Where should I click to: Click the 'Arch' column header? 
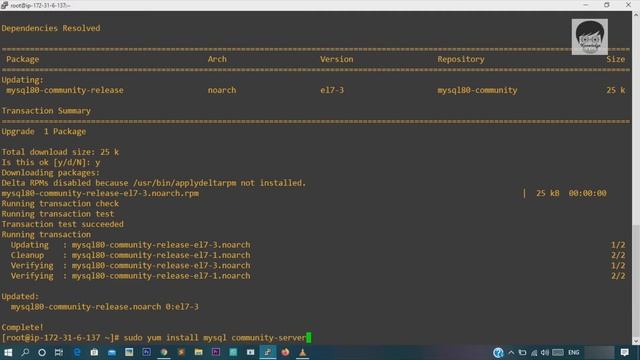coord(217,59)
